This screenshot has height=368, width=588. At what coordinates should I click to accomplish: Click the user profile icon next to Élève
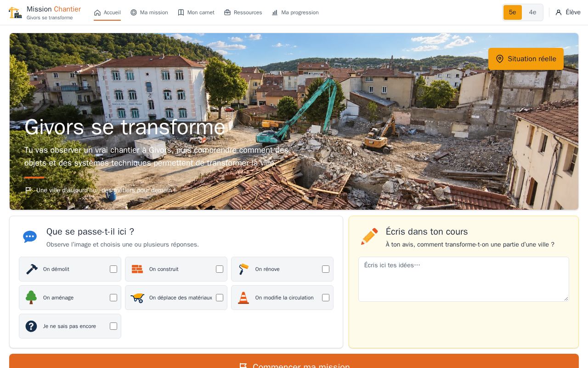(559, 12)
